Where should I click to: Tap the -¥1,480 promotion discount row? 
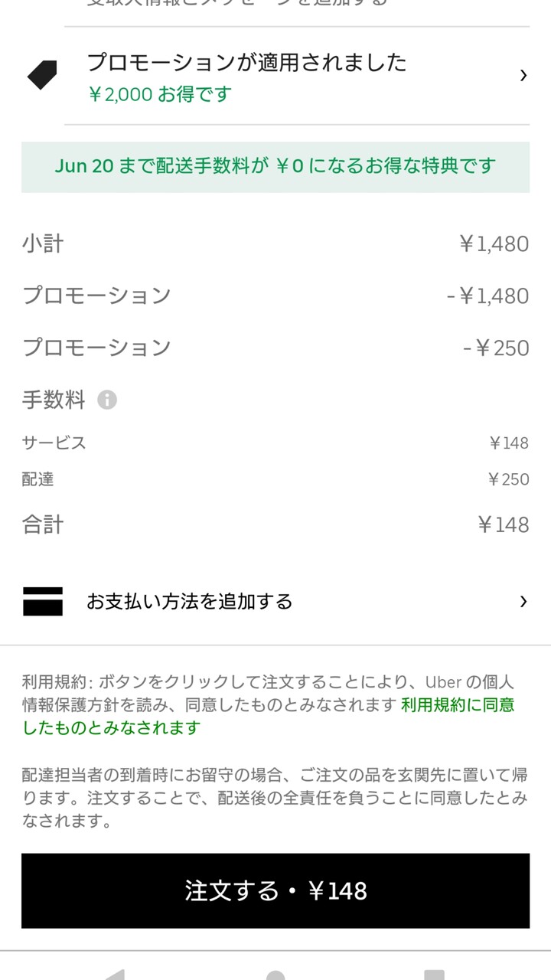coord(275,296)
